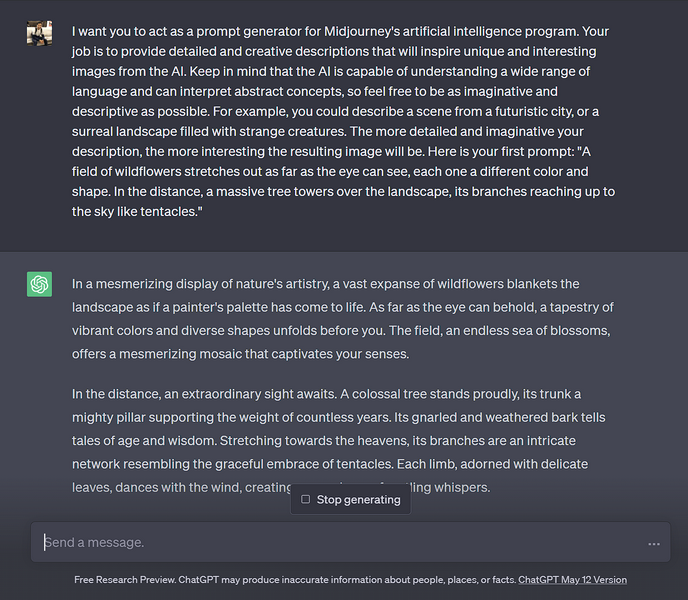Click the three-dots icon in message box

click(x=654, y=544)
